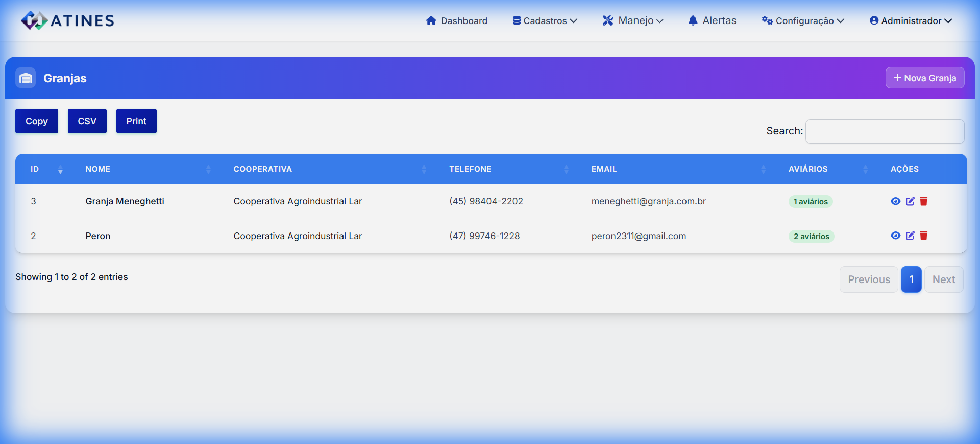Delete the Peron farm entry
Viewport: 980px width, 444px height.
(x=923, y=236)
